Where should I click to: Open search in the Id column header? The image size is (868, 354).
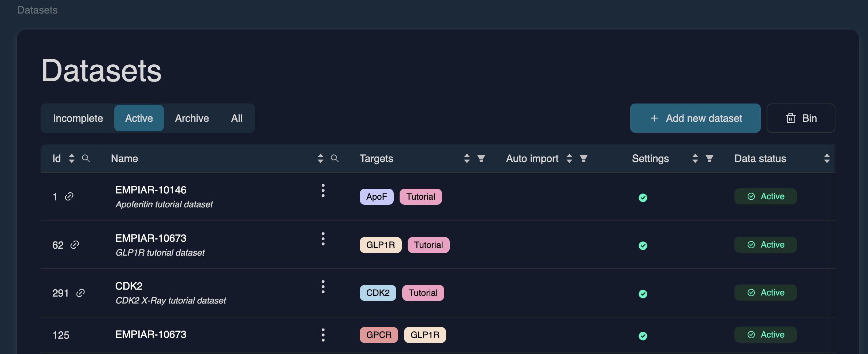pyautogui.click(x=86, y=158)
